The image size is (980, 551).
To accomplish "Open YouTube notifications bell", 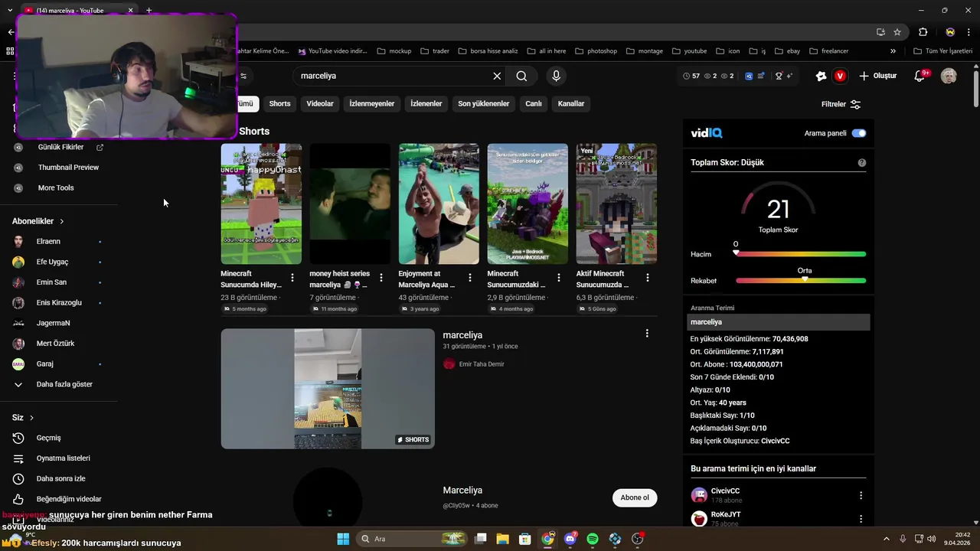I will pos(921,76).
